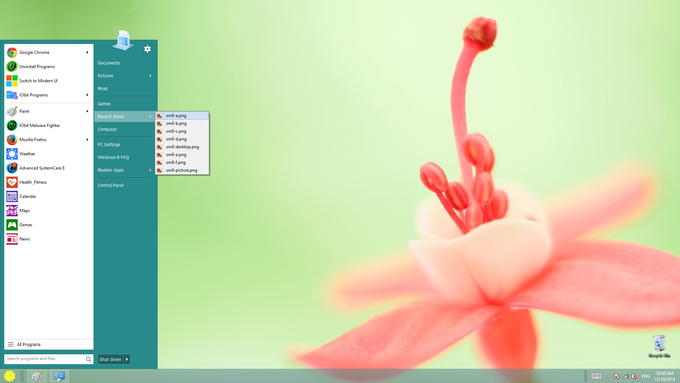Open shut down options arrow
This screenshot has width=680, height=383.
coord(127,359)
